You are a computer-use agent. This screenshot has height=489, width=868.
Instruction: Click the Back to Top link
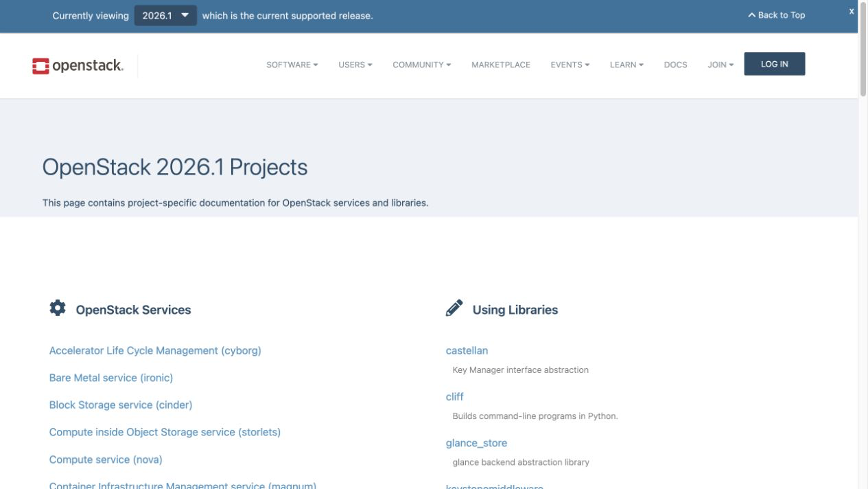tap(777, 15)
